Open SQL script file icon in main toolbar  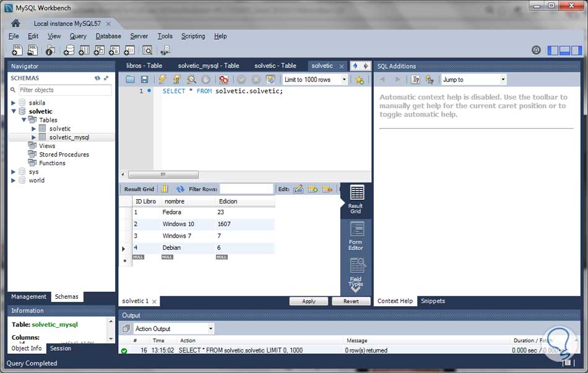(33, 50)
